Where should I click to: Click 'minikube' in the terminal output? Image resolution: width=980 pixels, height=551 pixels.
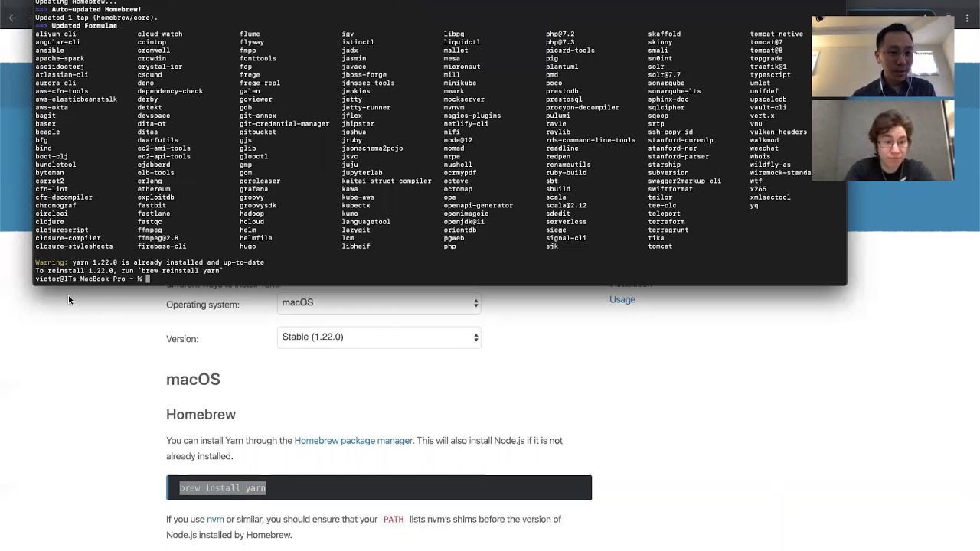point(460,83)
